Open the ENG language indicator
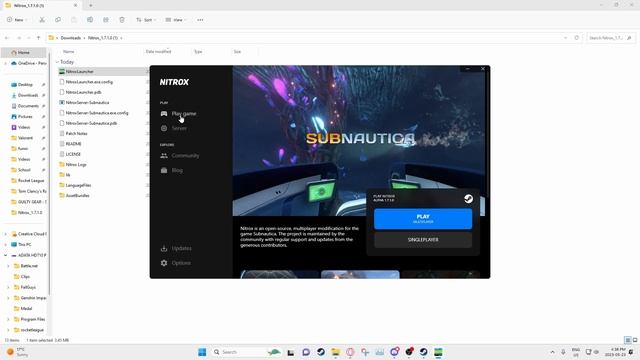Viewport: 640px width, 360px height. click(x=576, y=352)
